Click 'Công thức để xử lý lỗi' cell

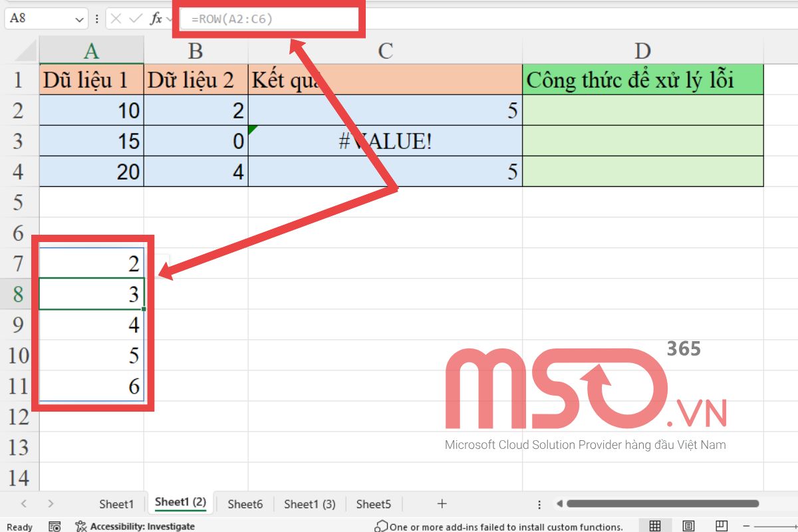pyautogui.click(x=642, y=80)
